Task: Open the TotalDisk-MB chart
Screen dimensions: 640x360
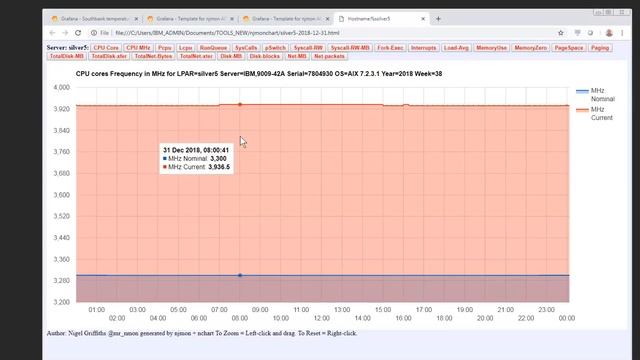Action: [x=67, y=56]
